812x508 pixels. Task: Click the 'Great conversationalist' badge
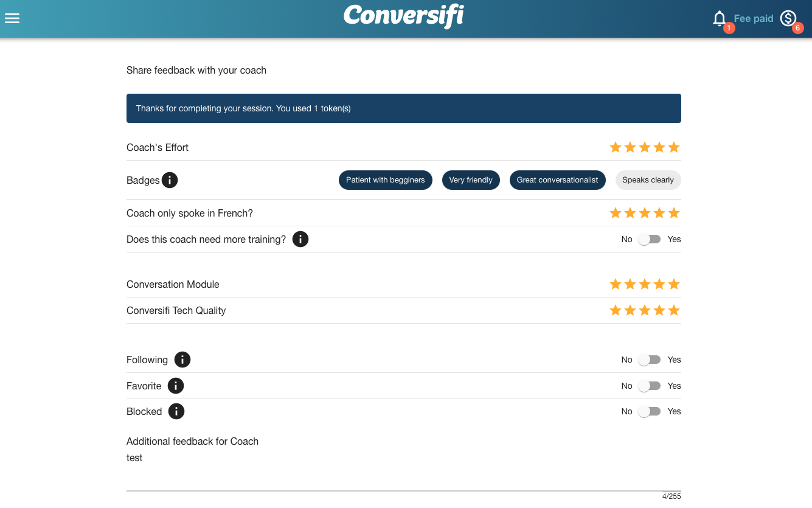(557, 179)
